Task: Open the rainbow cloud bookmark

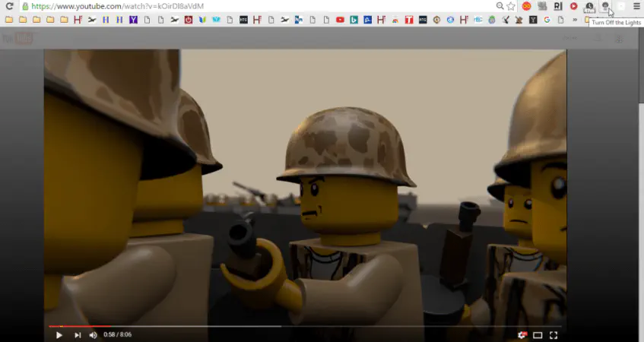Action: coord(395,20)
